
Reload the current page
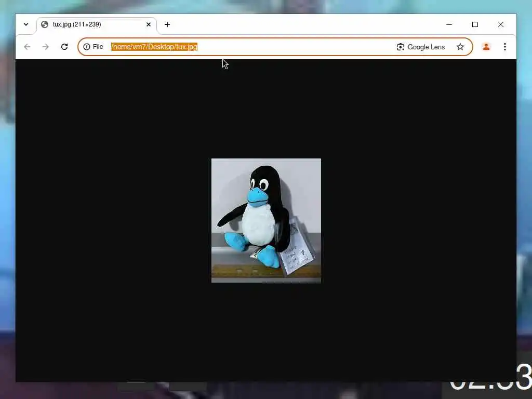click(64, 47)
